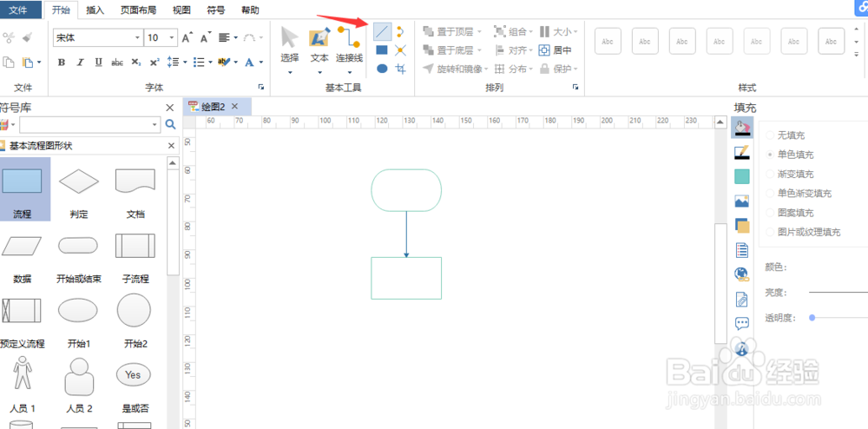Screen dimensions: 868x429
Task: Select the 单色渐变填充 radio option
Action: click(770, 193)
